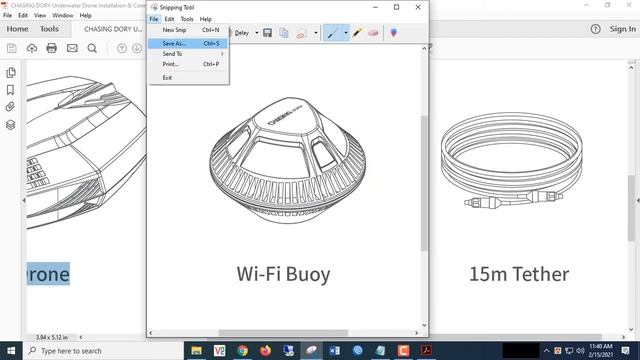Show hidden system tray icons
Viewport: 640px width, 360px height.
coord(547,351)
